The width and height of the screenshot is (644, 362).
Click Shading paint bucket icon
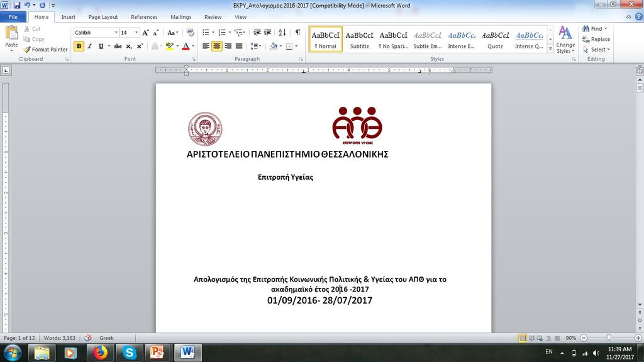[274, 46]
